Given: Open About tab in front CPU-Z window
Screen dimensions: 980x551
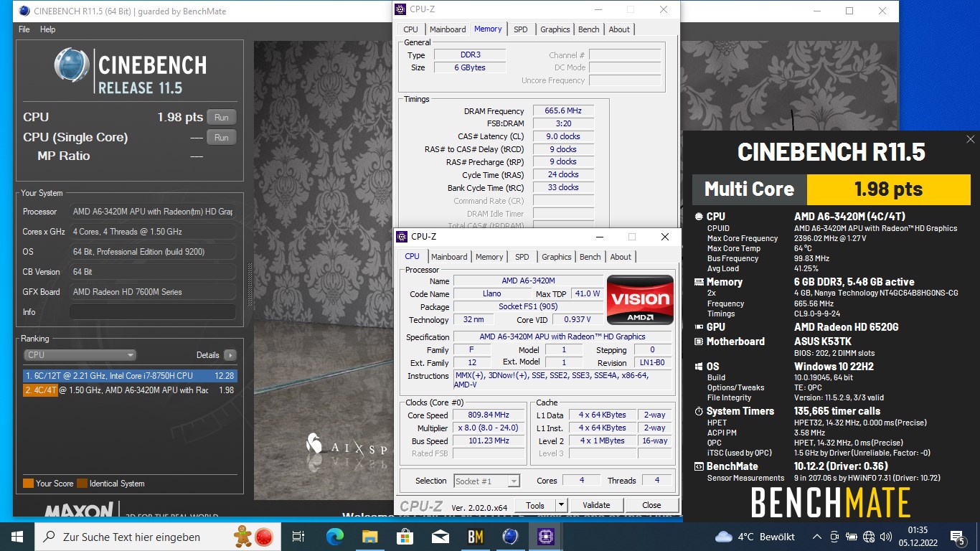Looking at the screenshot, I should pyautogui.click(x=621, y=257).
